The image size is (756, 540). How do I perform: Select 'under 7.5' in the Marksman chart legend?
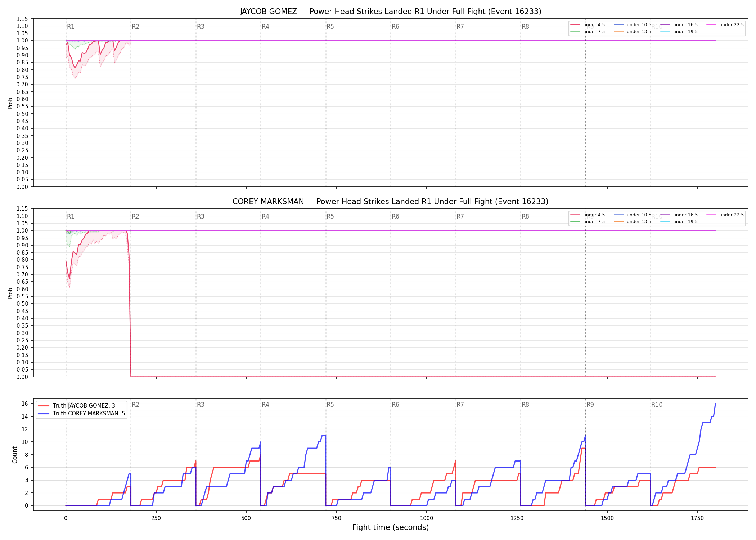[588, 222]
